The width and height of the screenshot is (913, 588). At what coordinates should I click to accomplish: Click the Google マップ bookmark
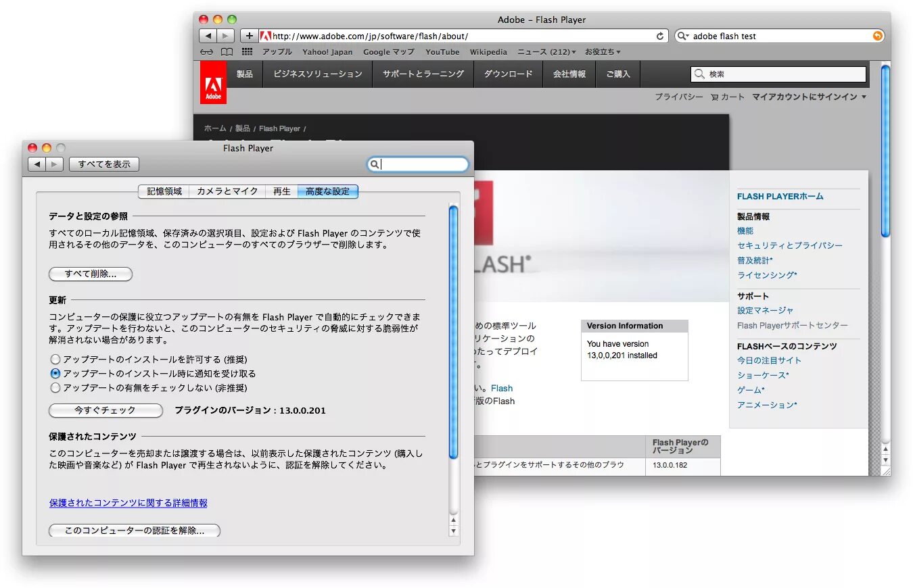click(x=389, y=52)
